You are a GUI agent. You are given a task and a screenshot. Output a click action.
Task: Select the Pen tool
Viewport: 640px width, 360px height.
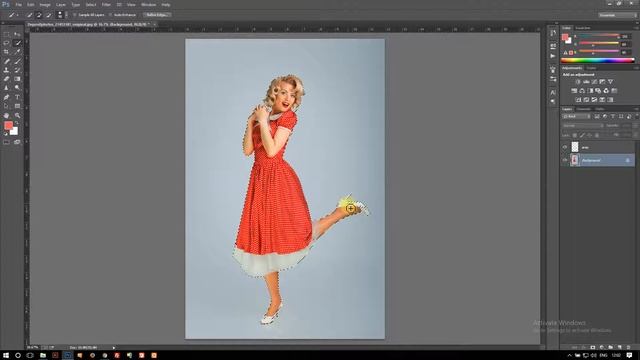pyautogui.click(x=6, y=97)
